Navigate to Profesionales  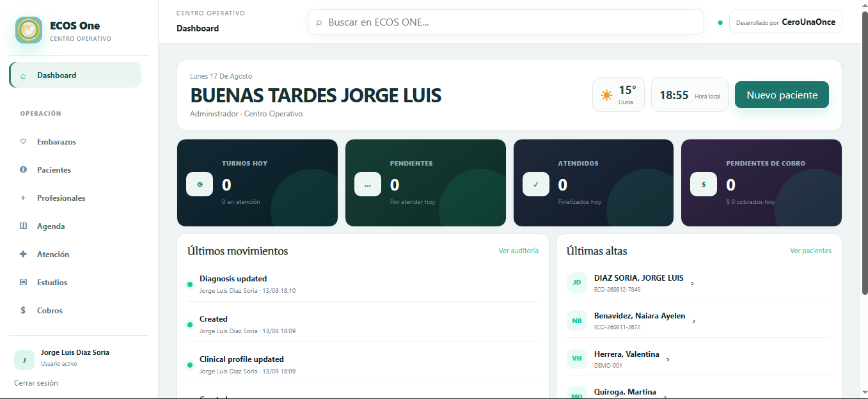click(x=75, y=198)
